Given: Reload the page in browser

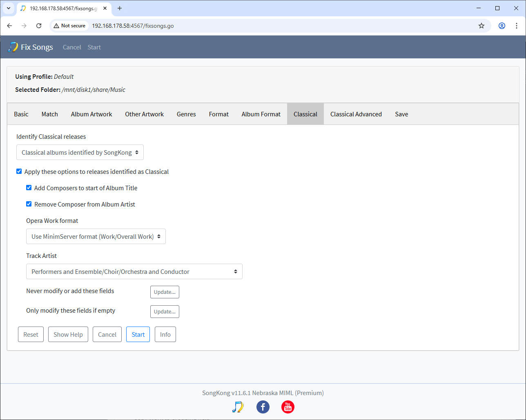Looking at the screenshot, I should (39, 26).
